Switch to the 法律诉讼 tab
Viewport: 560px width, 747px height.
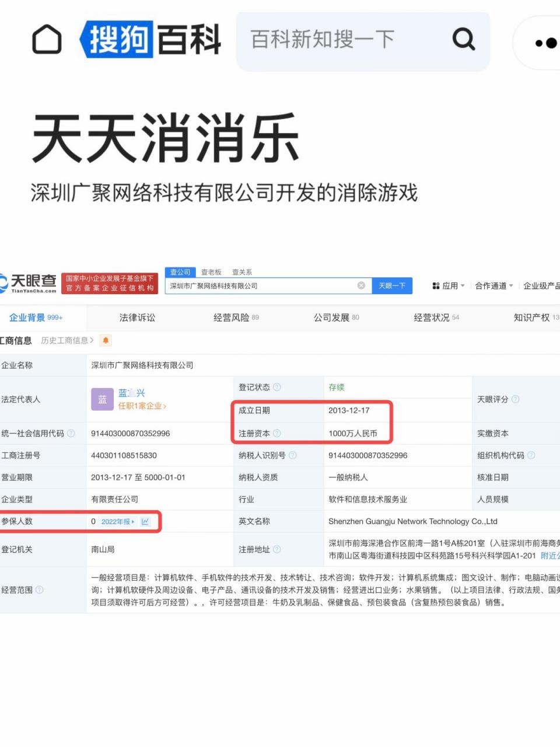tap(137, 317)
